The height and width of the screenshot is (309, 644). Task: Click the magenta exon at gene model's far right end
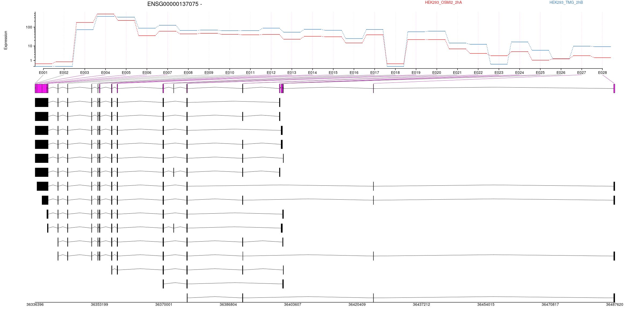tap(614, 88)
